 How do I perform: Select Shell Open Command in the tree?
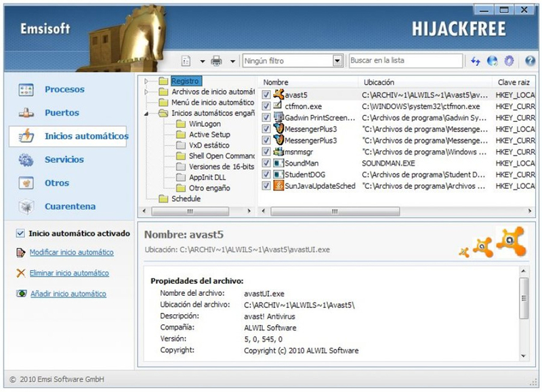(x=222, y=156)
